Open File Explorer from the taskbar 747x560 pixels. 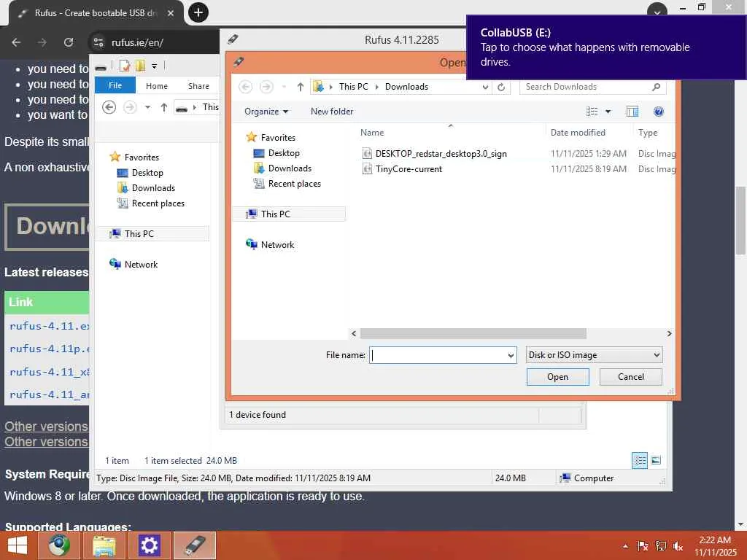tap(104, 545)
